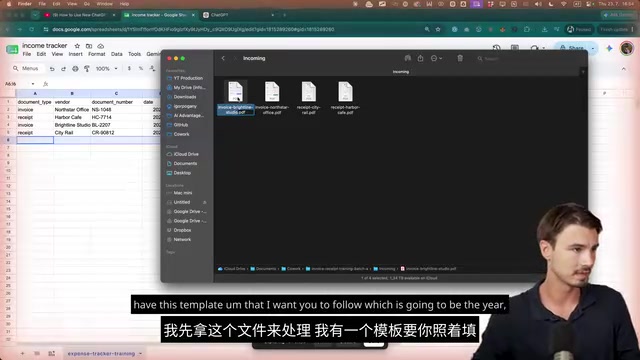The width and height of the screenshot is (640, 360).
Task: Click the Paint format icon in Sheets
Action: click(x=87, y=69)
